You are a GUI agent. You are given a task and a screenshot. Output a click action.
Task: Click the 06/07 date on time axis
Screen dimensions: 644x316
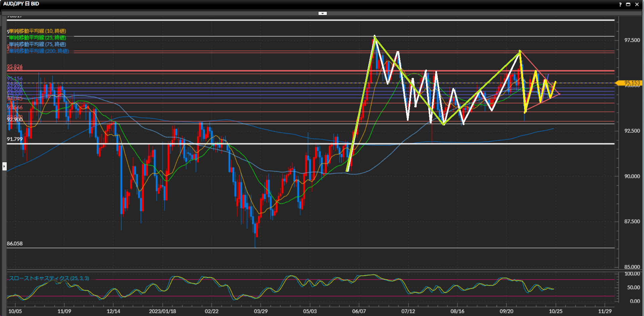(x=359, y=311)
